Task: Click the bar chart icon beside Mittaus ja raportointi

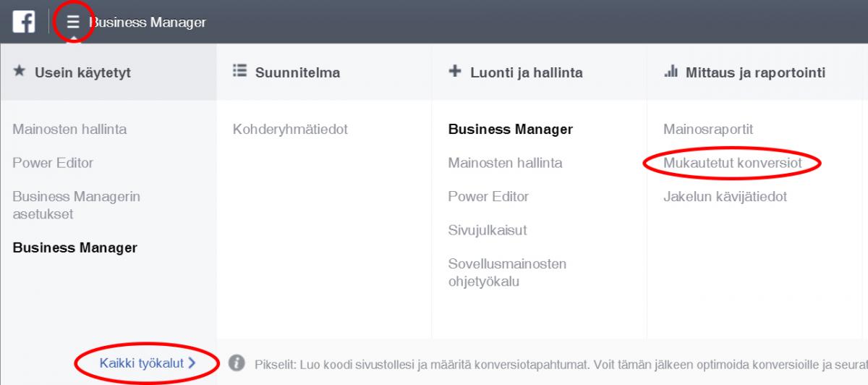Action: click(671, 71)
